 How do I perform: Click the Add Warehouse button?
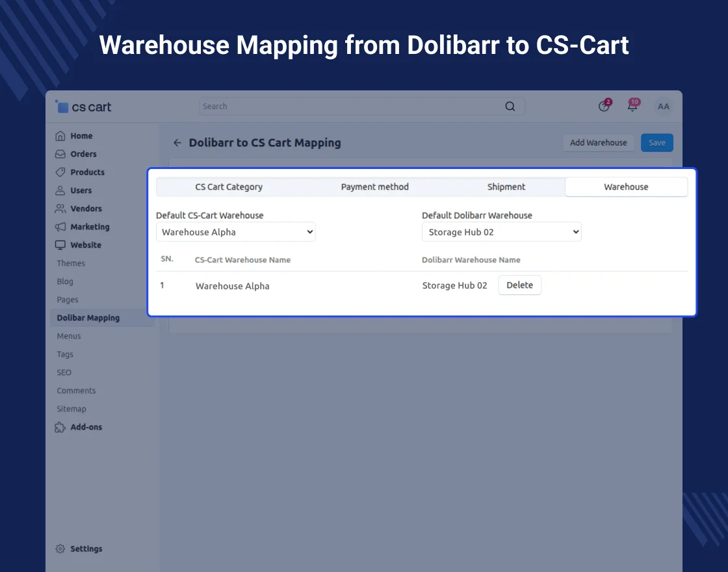point(598,143)
